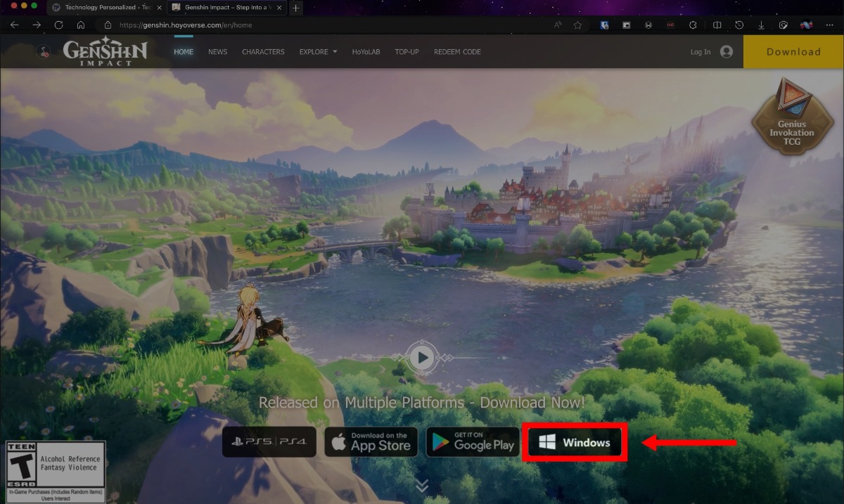Click the Log In link
Screen dimensions: 844x504
click(x=701, y=52)
